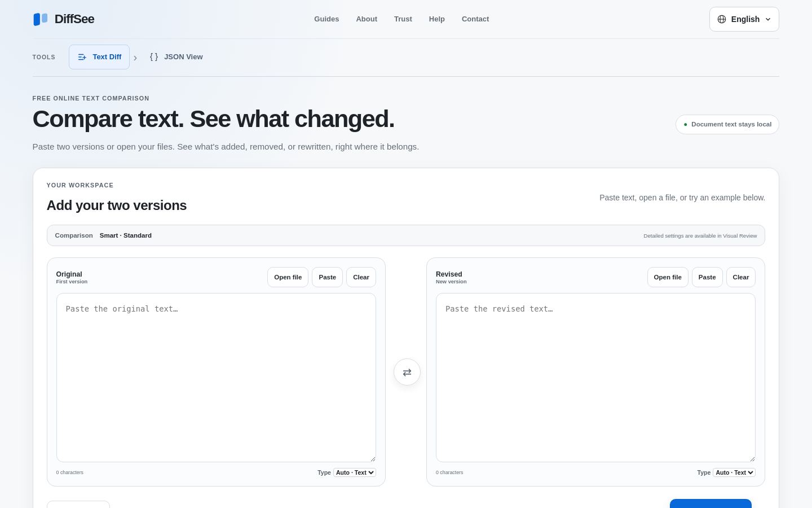Open the English language dropdown
The image size is (812, 508).
pos(744,19)
